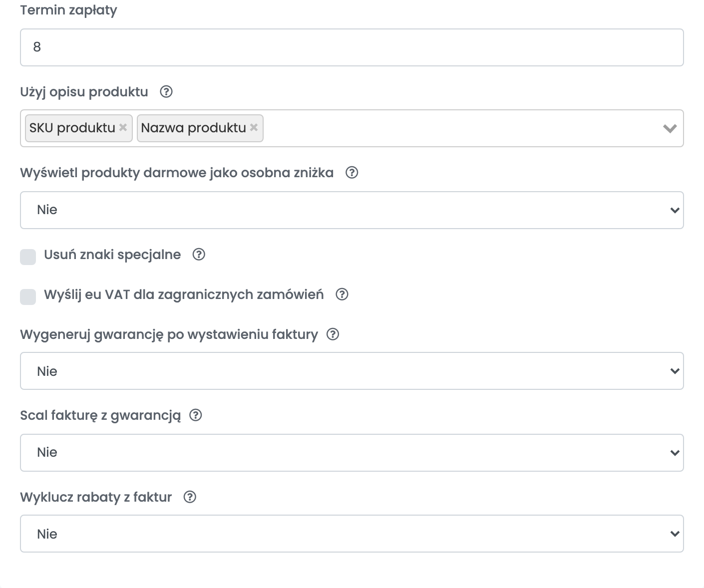Tick 'Wyślij eu VAT dla zagranicznych zamówień' checkbox
704x588 pixels.
[28, 297]
